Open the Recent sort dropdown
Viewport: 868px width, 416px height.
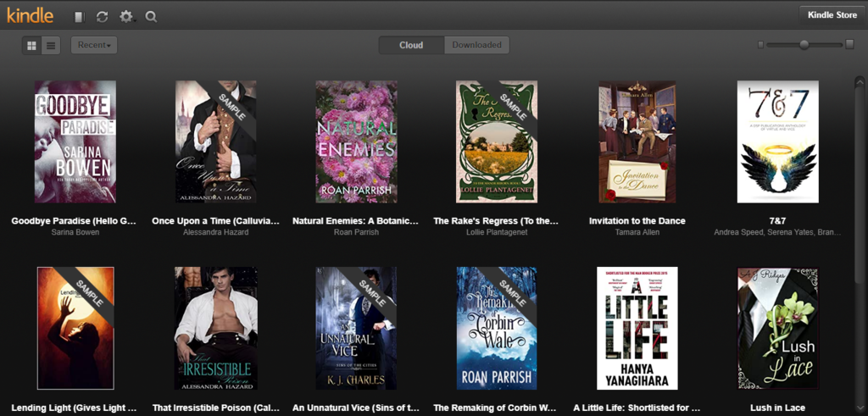pyautogui.click(x=94, y=46)
